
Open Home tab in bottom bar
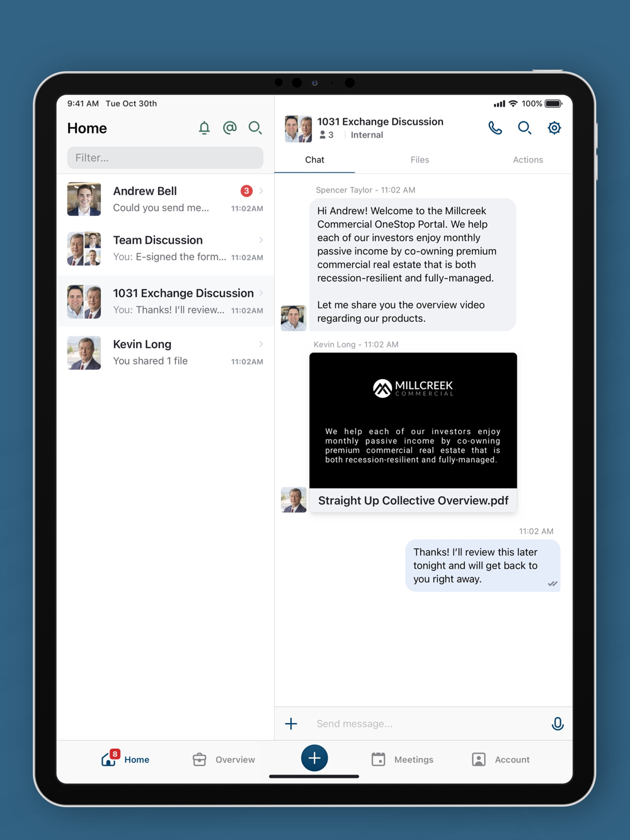click(125, 759)
